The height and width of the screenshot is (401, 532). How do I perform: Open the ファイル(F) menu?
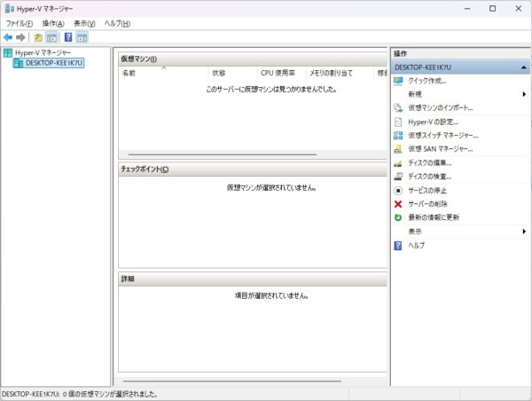pyautogui.click(x=20, y=23)
